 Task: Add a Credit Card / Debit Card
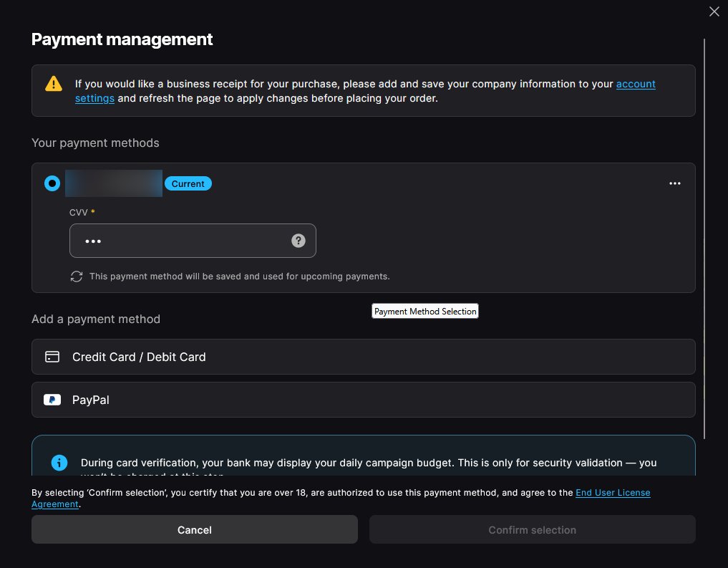point(363,357)
